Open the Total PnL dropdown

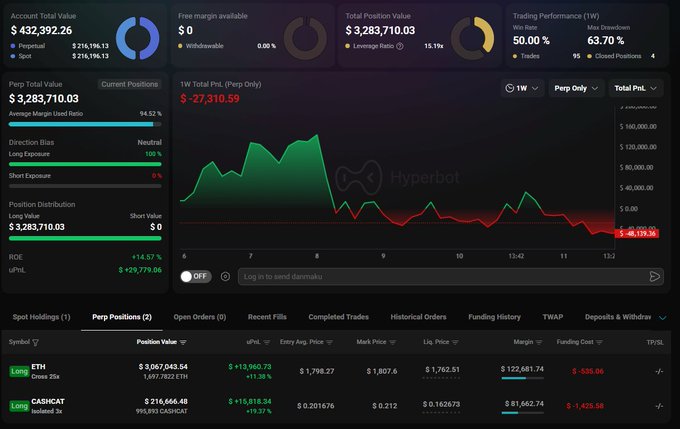coord(636,88)
